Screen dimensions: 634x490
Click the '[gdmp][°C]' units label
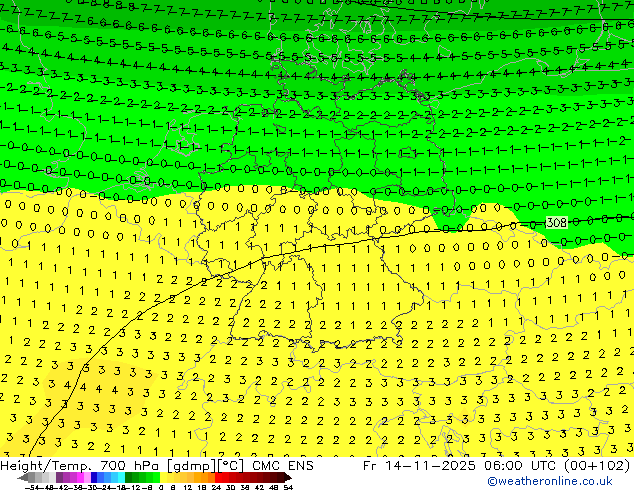pyautogui.click(x=205, y=466)
